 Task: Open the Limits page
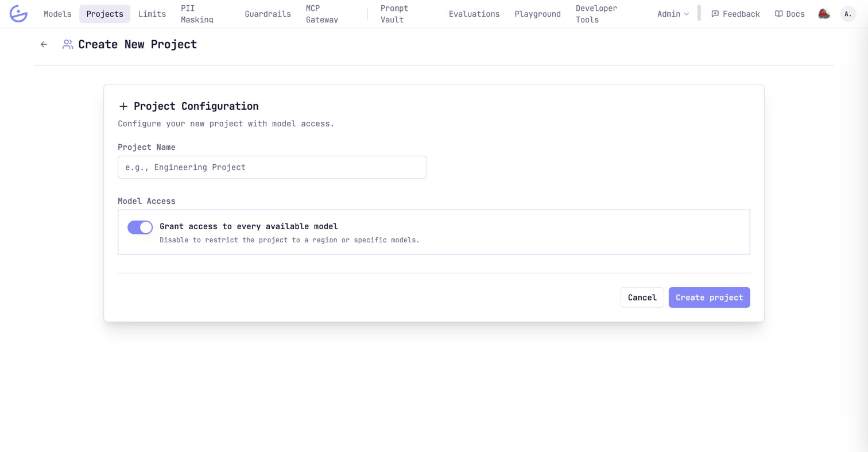click(152, 14)
